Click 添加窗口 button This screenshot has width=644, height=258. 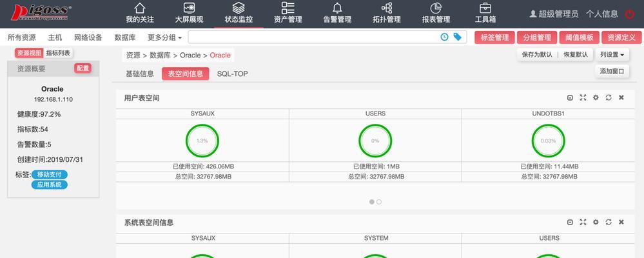click(612, 71)
